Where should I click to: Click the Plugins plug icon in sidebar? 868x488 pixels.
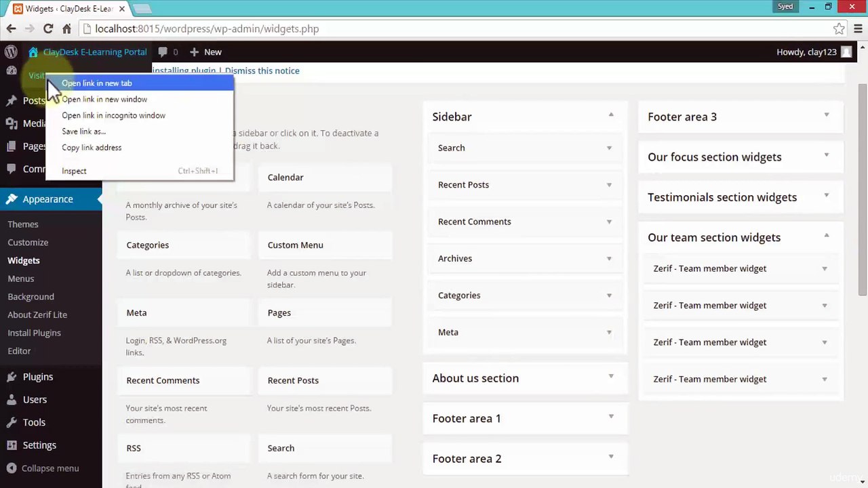[12, 377]
